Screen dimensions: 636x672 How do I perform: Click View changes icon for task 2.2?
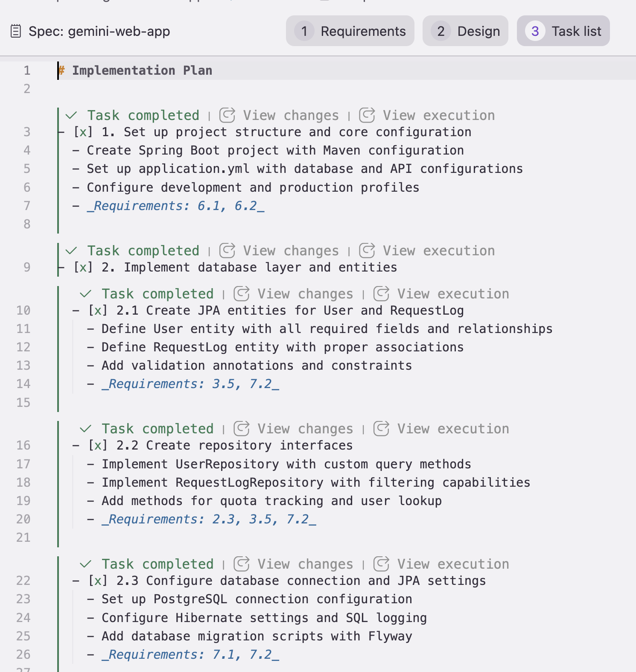click(242, 429)
